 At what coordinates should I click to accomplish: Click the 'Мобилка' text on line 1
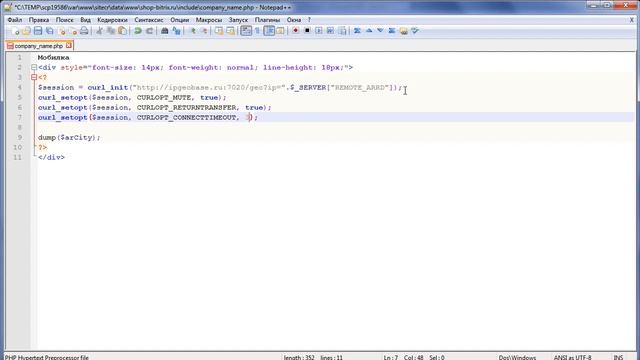[53, 58]
